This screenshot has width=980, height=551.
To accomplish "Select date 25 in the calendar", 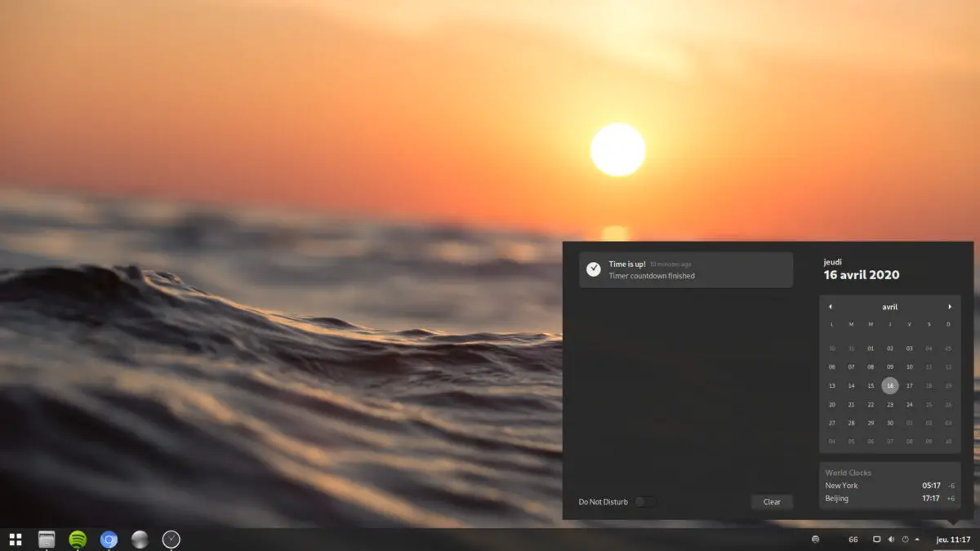I will click(x=929, y=404).
